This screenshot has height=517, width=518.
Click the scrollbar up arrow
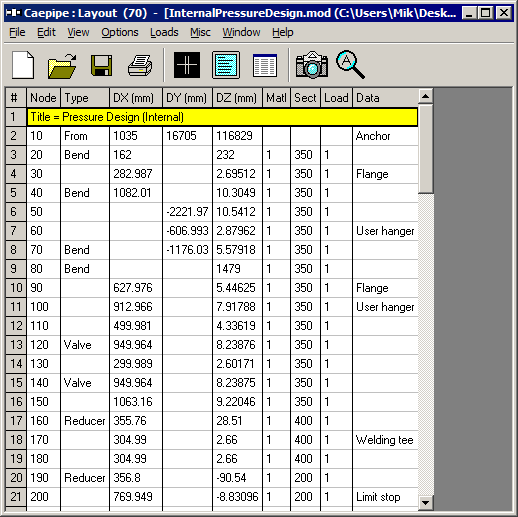tap(425, 96)
